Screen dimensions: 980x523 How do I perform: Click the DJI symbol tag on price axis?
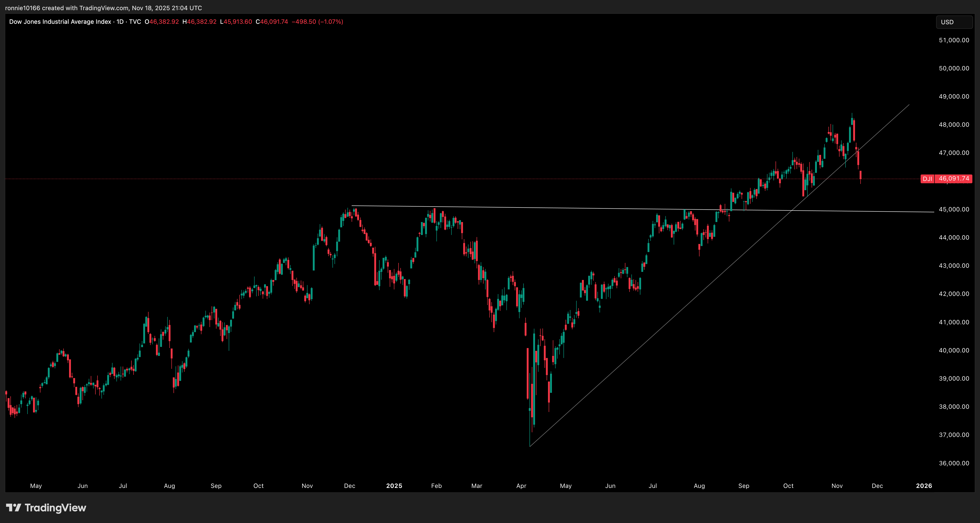[x=927, y=179]
